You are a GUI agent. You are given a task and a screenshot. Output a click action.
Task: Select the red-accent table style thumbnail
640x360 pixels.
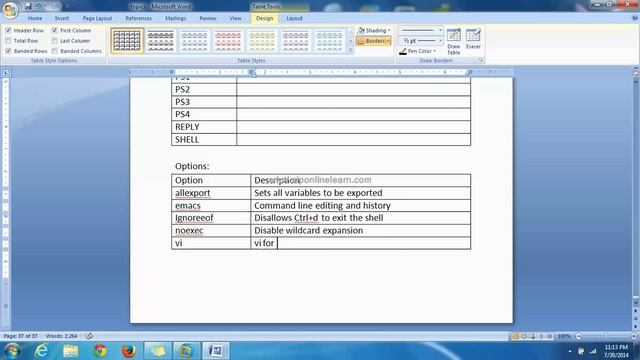(228, 41)
